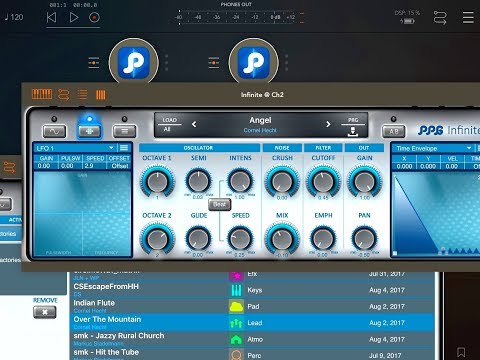Select the Indian Flute preset row

point(252,306)
